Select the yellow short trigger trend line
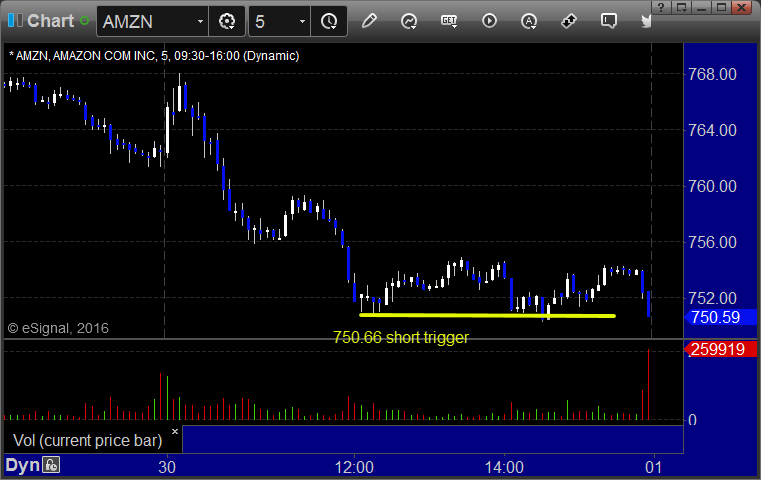Viewport: 761px width, 480px height. 487,315
